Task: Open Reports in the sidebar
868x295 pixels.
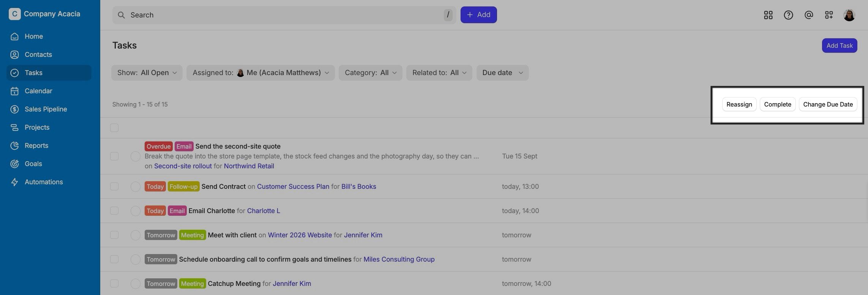Action: pyautogui.click(x=49, y=146)
